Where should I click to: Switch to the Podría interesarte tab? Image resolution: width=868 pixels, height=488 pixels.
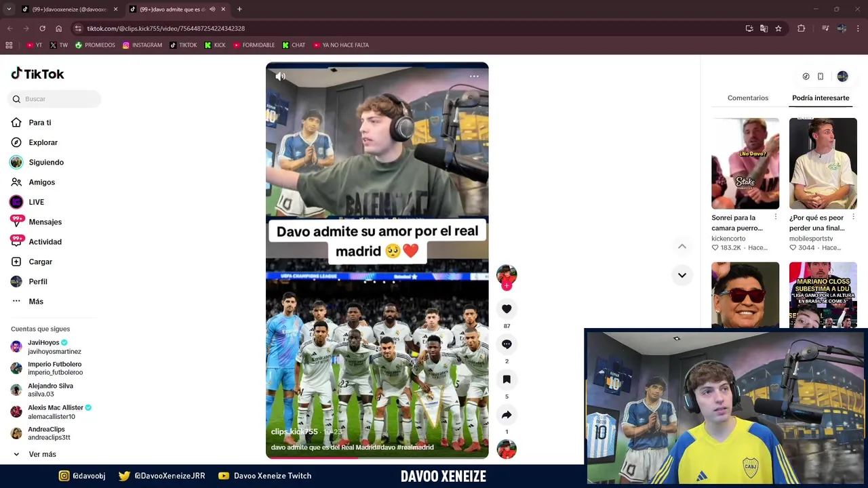(x=821, y=98)
